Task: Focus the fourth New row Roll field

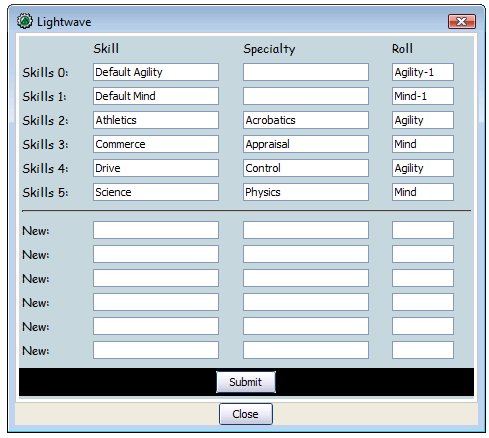Action: click(423, 302)
